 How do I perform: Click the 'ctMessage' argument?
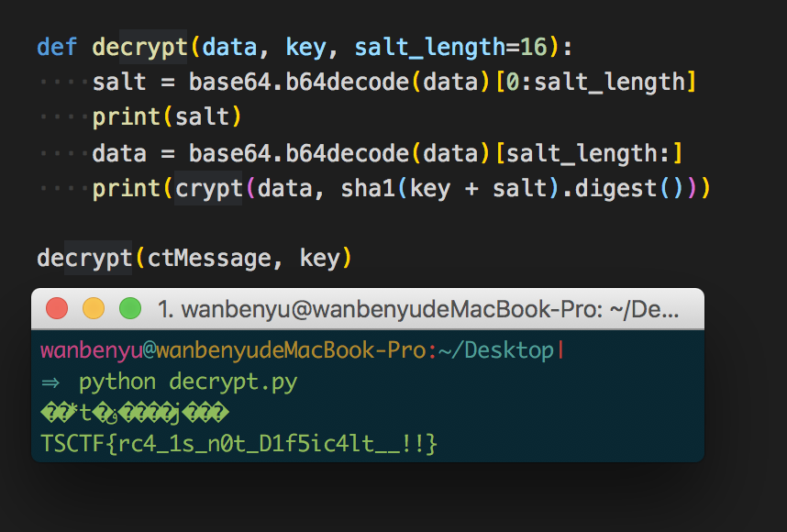[209, 259]
